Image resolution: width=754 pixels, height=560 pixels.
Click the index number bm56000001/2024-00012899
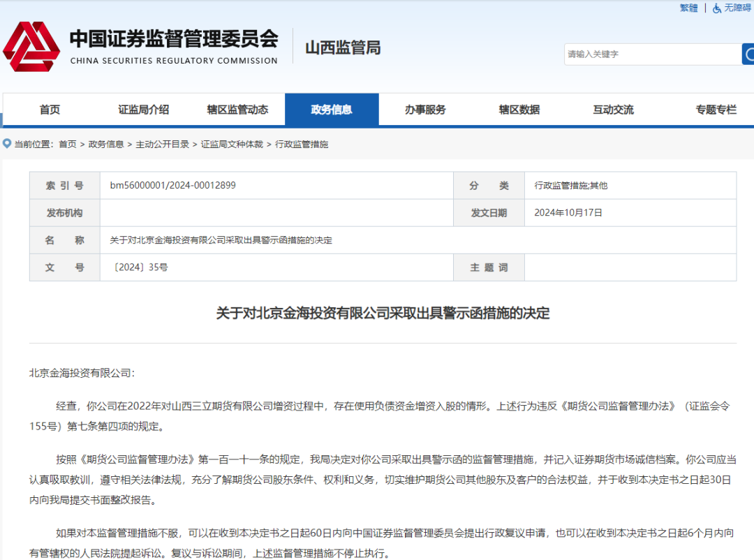pos(172,185)
